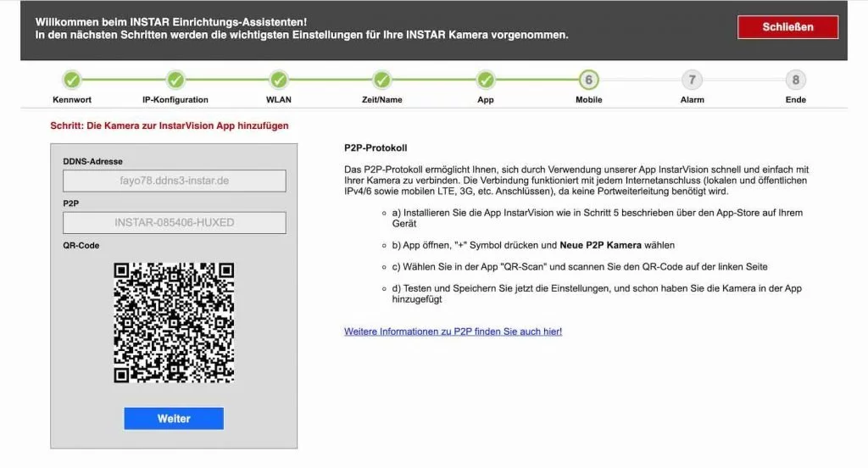This screenshot has width=868, height=468.
Task: Click the DDNS-Adresse label
Action: click(x=92, y=161)
